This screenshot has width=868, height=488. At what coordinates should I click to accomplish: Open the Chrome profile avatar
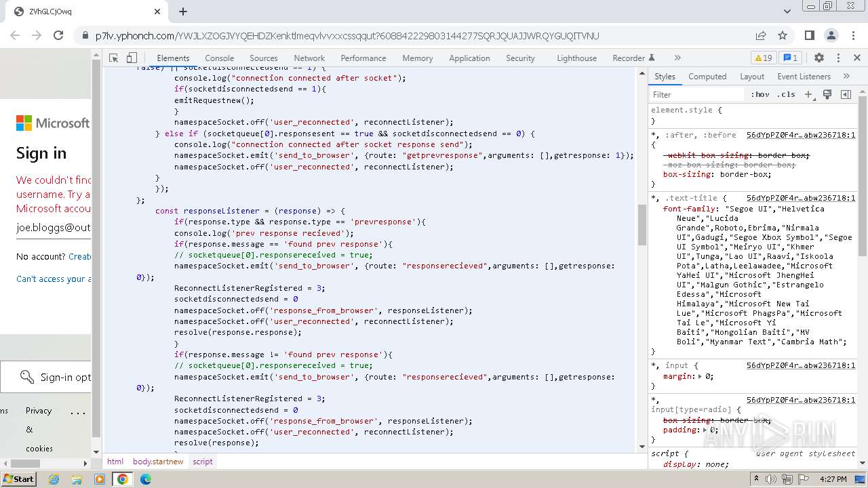coord(831,36)
